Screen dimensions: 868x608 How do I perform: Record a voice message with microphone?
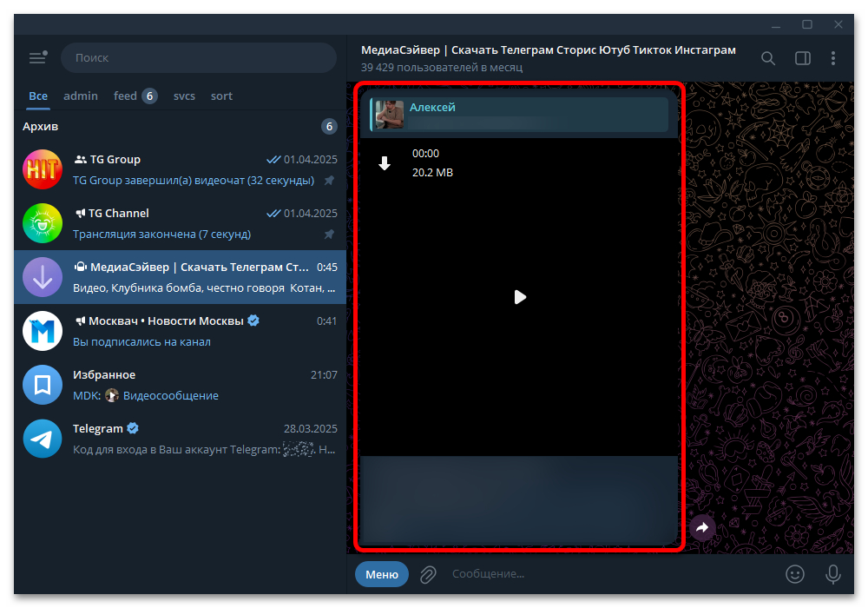coord(832,574)
